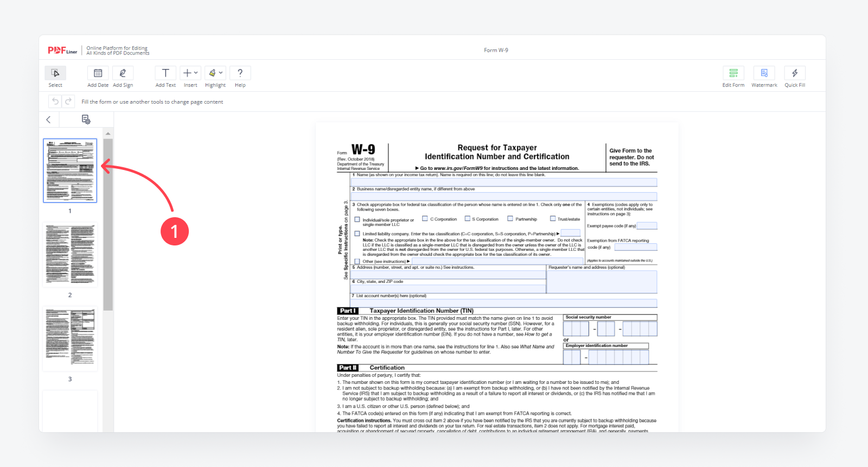The height and width of the screenshot is (467, 868).
Task: Tick the Trust/estate checkbox
Action: 553,219
